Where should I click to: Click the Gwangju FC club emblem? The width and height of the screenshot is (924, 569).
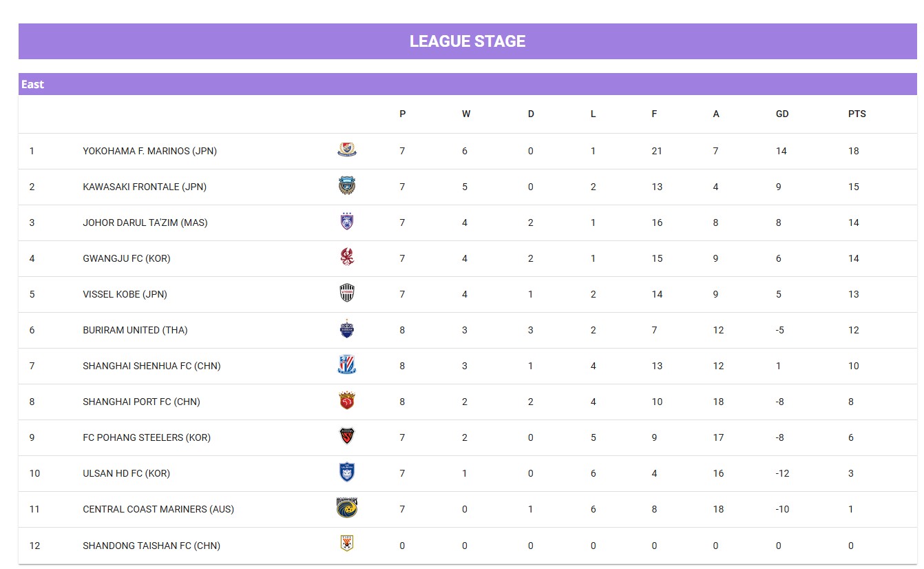point(347,257)
